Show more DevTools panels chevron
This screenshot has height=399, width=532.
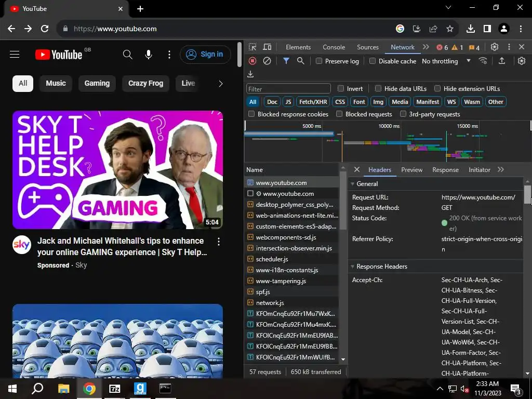click(426, 47)
